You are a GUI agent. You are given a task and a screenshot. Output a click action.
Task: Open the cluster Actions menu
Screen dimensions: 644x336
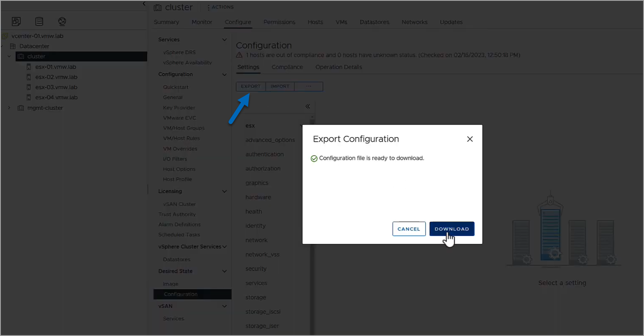[x=221, y=7]
